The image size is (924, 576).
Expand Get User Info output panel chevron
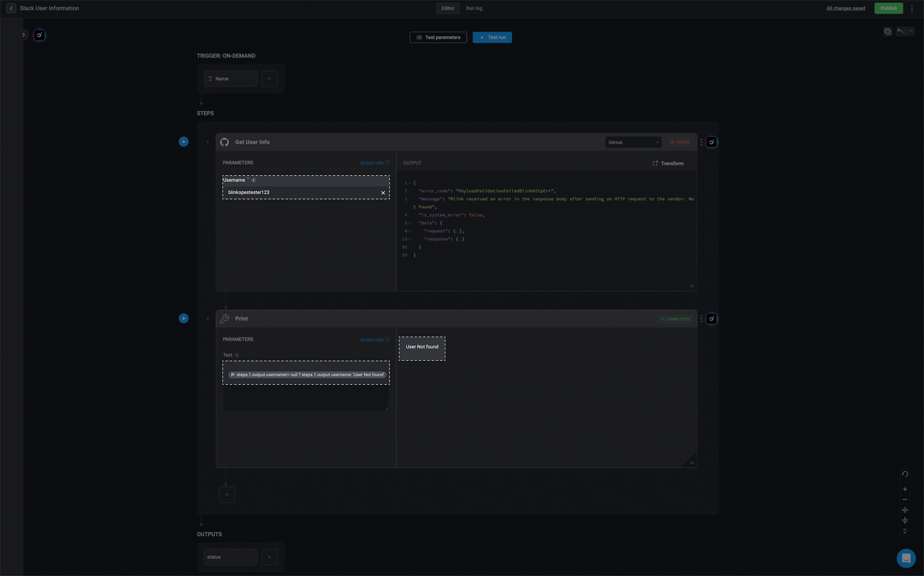click(x=692, y=286)
